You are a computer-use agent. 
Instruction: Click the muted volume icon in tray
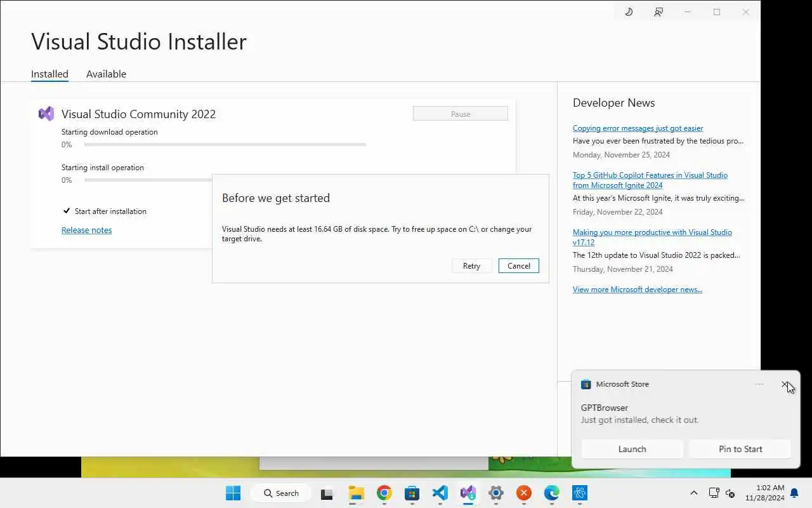[730, 493]
